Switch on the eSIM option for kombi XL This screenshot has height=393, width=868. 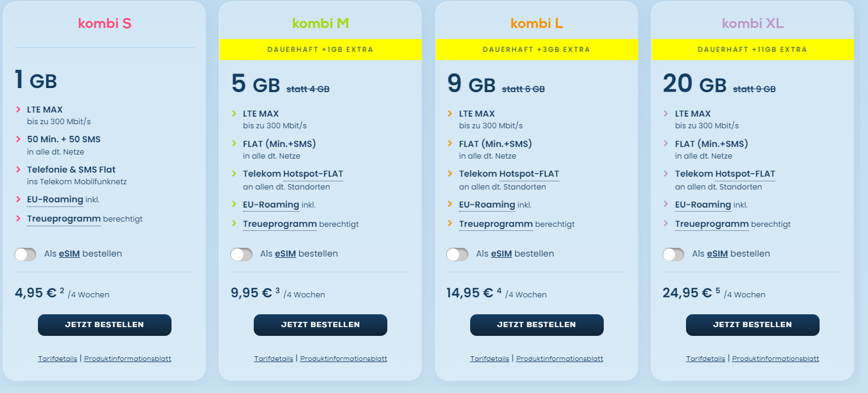(x=674, y=254)
